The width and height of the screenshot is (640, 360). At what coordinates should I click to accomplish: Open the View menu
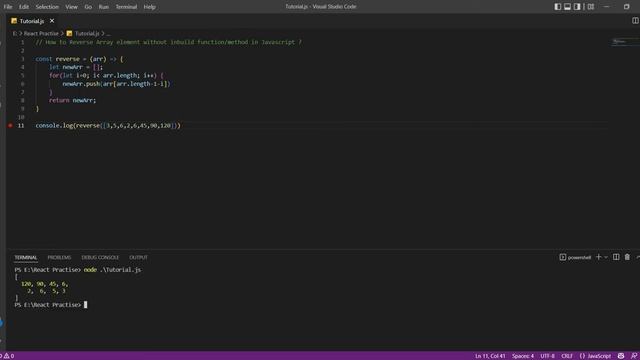(x=71, y=7)
